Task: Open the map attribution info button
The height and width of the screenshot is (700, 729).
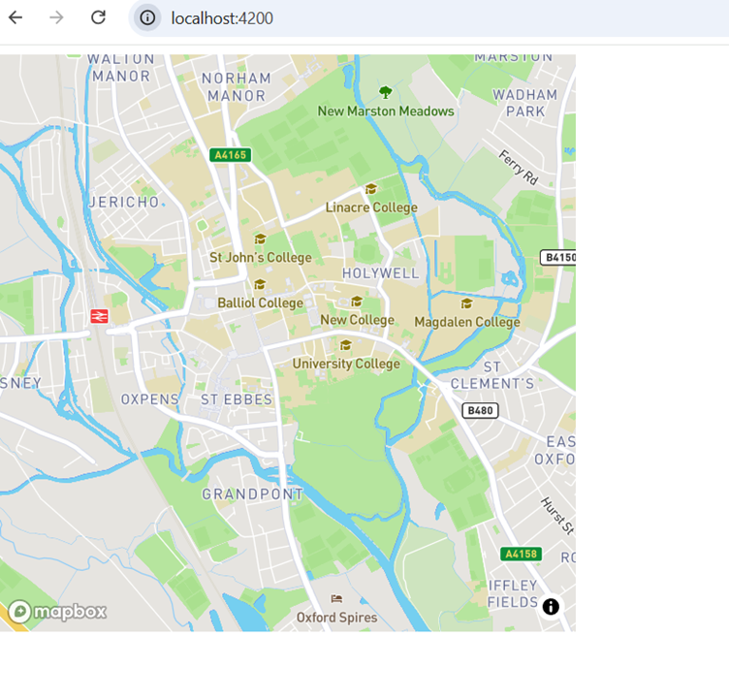Action: click(551, 607)
